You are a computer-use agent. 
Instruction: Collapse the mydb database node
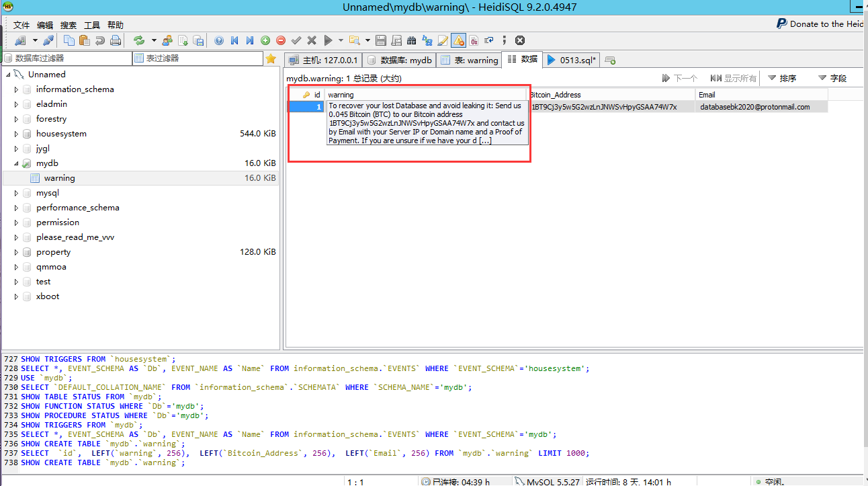[x=16, y=163]
